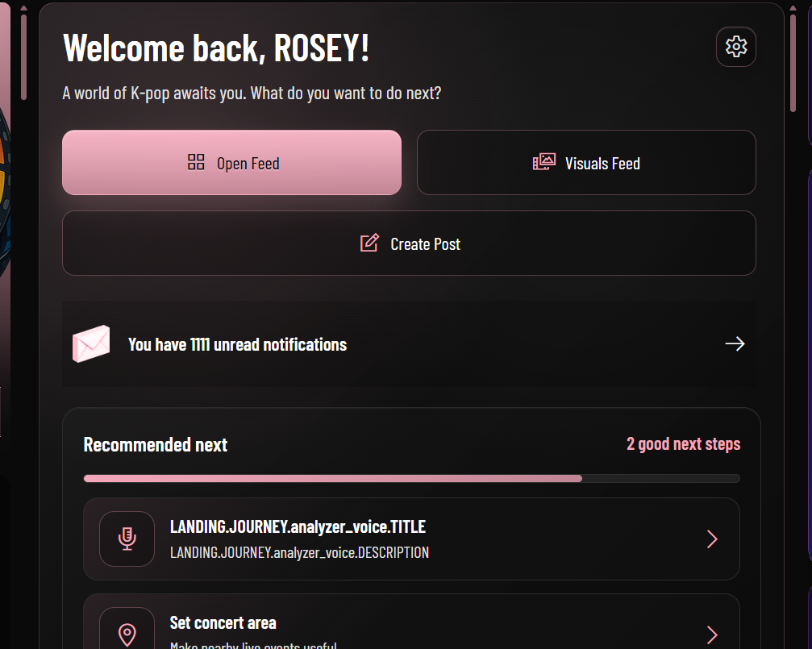812x649 pixels.
Task: Click the pink envelope notifications icon
Action: click(x=91, y=343)
